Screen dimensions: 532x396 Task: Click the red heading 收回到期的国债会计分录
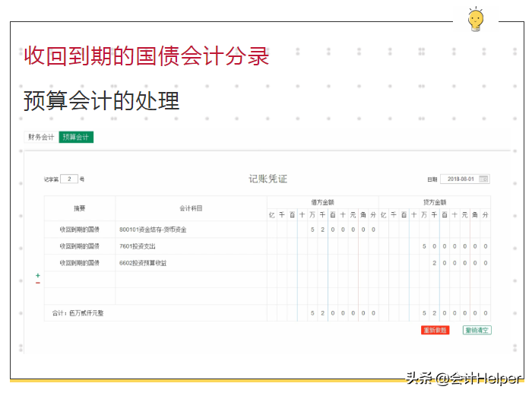coord(146,55)
